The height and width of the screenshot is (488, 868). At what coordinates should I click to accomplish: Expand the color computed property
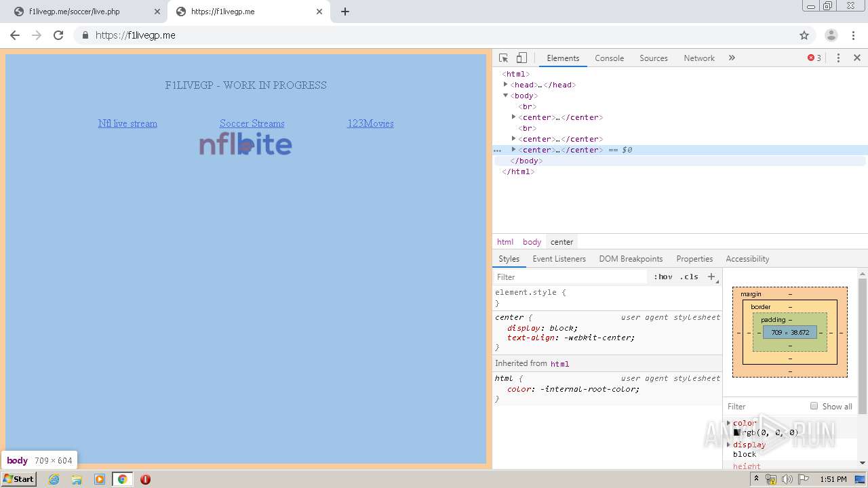(729, 423)
